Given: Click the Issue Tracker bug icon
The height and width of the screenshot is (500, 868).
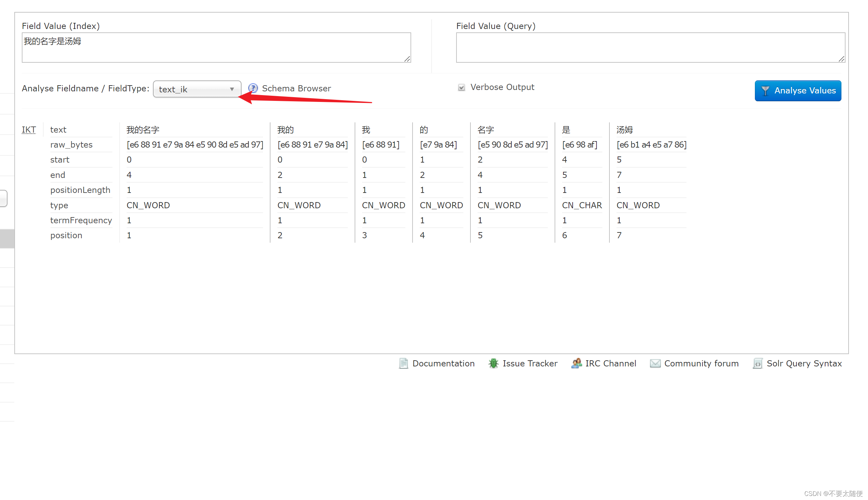Looking at the screenshot, I should pyautogui.click(x=493, y=363).
